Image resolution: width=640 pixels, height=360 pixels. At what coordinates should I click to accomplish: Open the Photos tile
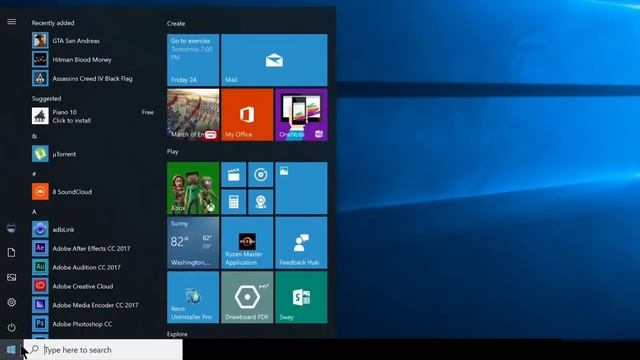tap(301, 188)
